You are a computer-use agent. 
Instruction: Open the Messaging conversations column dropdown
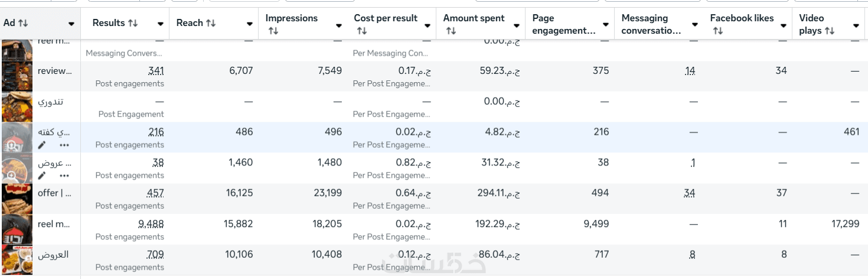coord(694,25)
